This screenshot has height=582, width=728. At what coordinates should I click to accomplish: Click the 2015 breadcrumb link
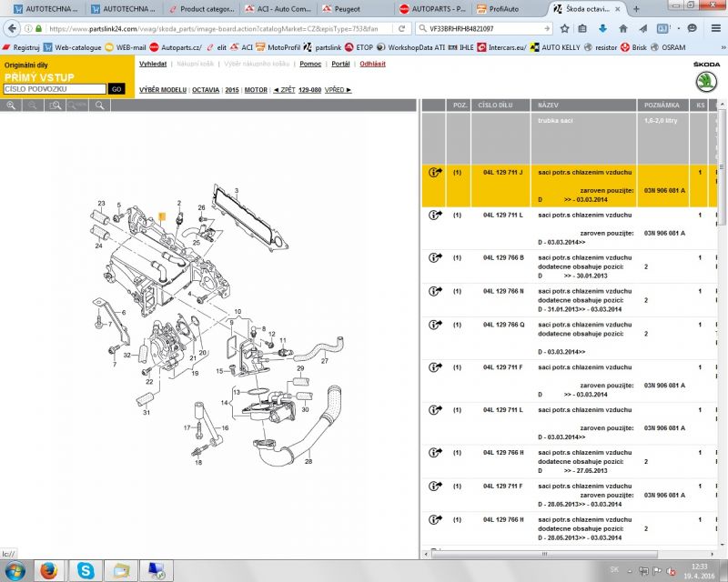click(232, 90)
